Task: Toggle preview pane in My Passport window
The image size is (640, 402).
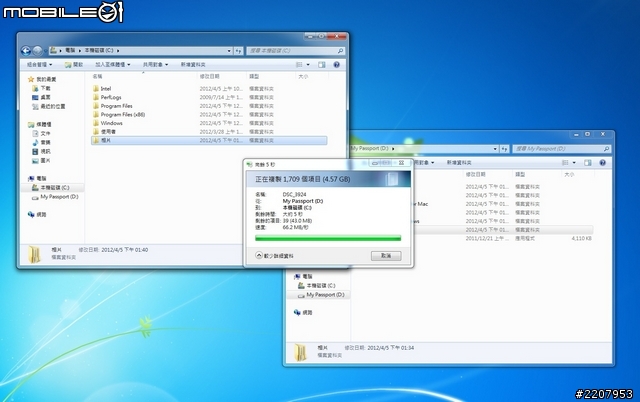Action: [588, 162]
